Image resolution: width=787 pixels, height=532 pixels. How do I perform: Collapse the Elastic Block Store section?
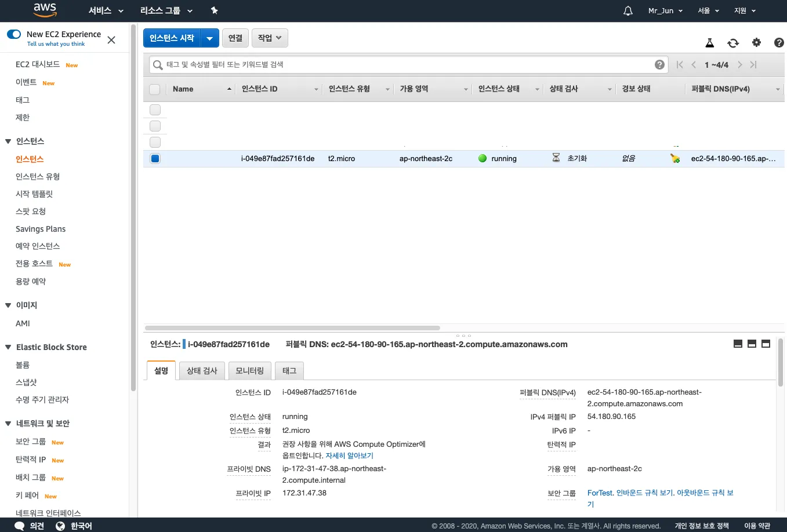[x=8, y=347]
